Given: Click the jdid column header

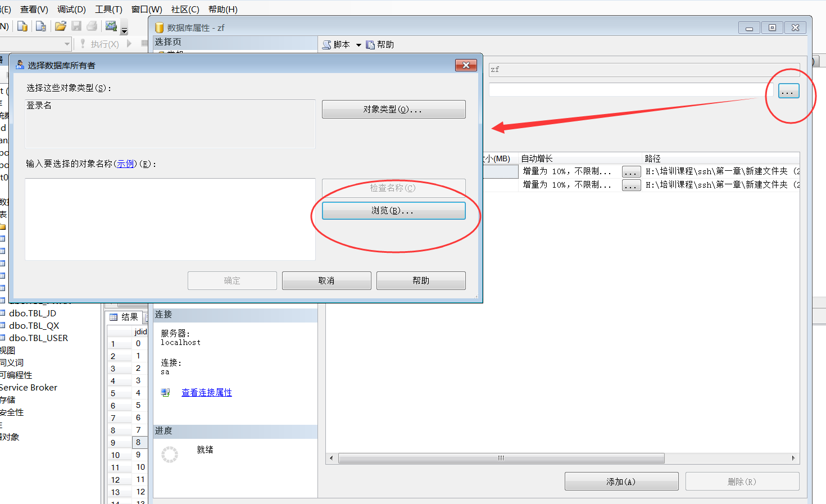Looking at the screenshot, I should 140,332.
